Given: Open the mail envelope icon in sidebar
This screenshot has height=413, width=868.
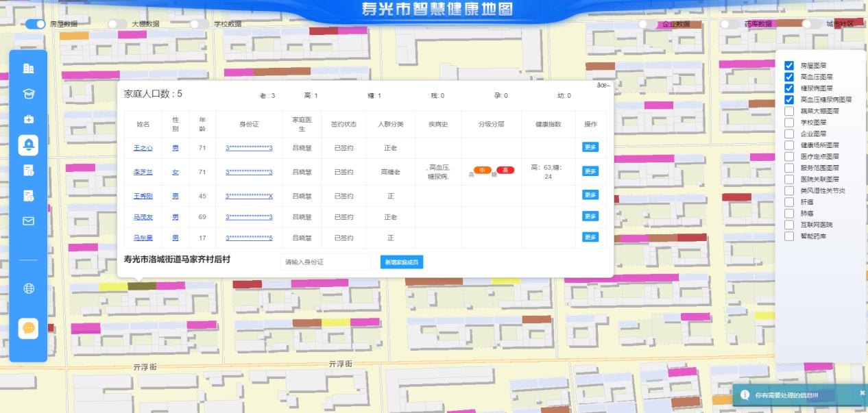Looking at the screenshot, I should [29, 221].
